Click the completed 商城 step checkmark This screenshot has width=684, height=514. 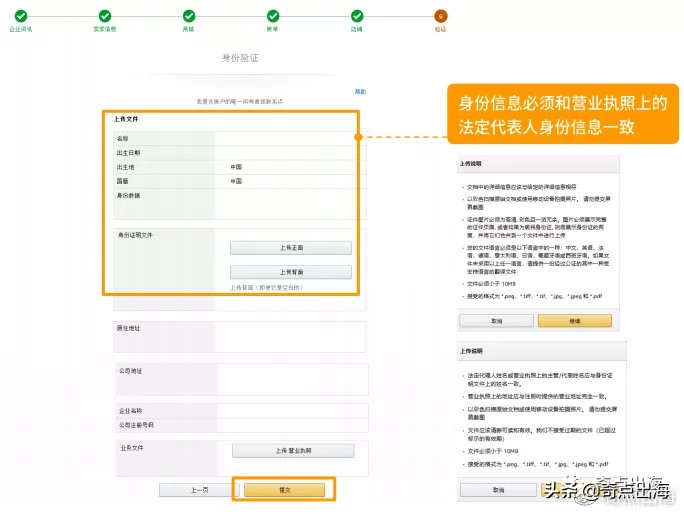click(x=189, y=16)
